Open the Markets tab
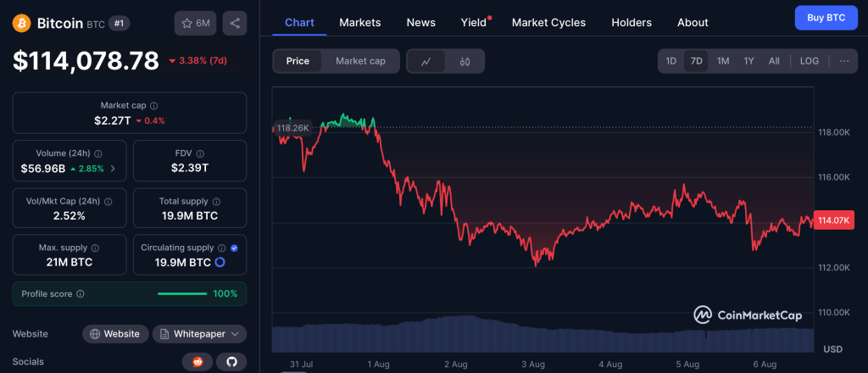Screen dimensions: 868x373 pos(360,23)
